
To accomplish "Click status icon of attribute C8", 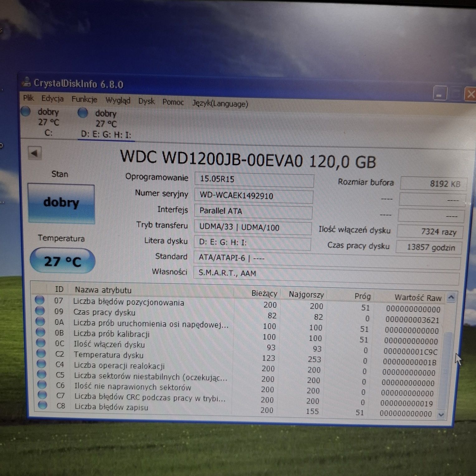I will tap(43, 405).
